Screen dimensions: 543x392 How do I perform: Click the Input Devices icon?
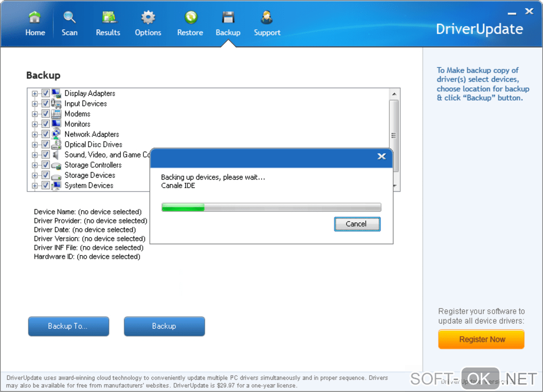(56, 103)
